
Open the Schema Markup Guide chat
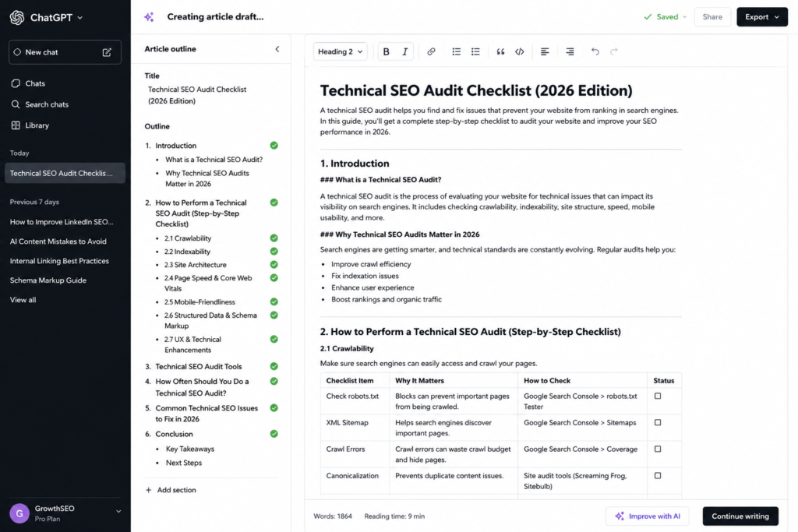coord(48,280)
